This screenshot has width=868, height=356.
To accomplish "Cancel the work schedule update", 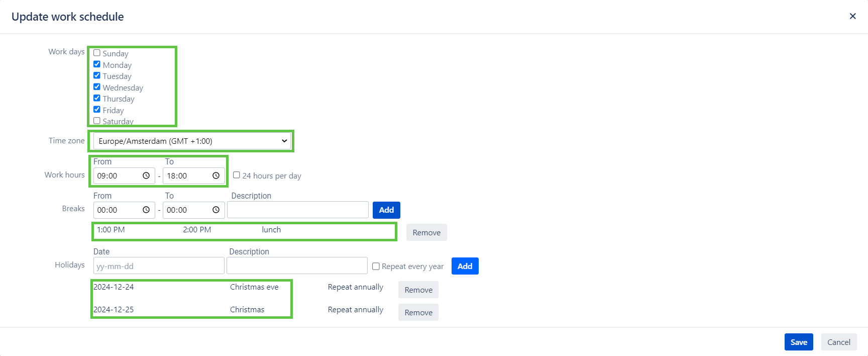I will tap(838, 342).
